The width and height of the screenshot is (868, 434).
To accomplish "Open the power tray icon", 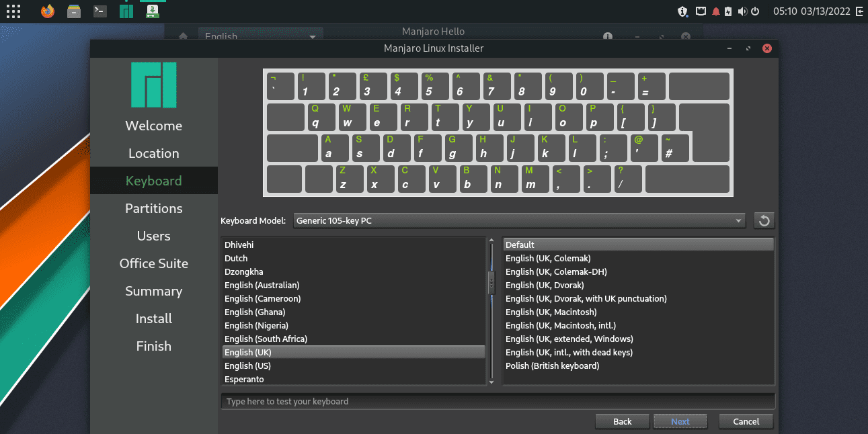I will [x=755, y=11].
